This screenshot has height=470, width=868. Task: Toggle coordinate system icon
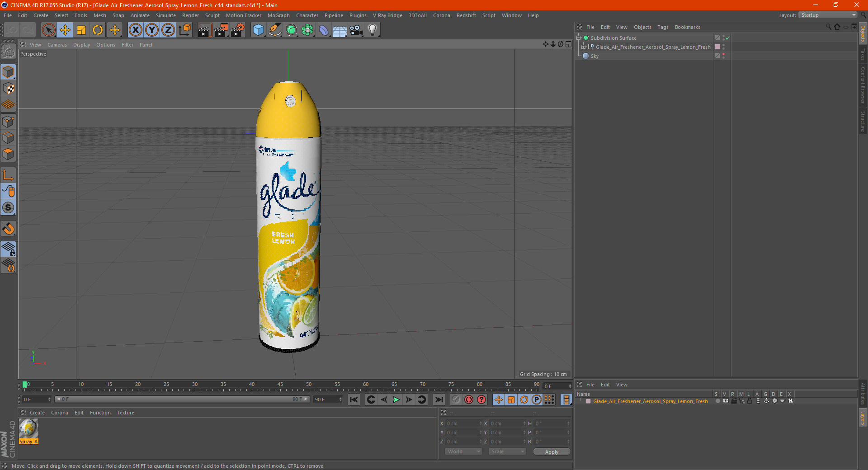[185, 30]
